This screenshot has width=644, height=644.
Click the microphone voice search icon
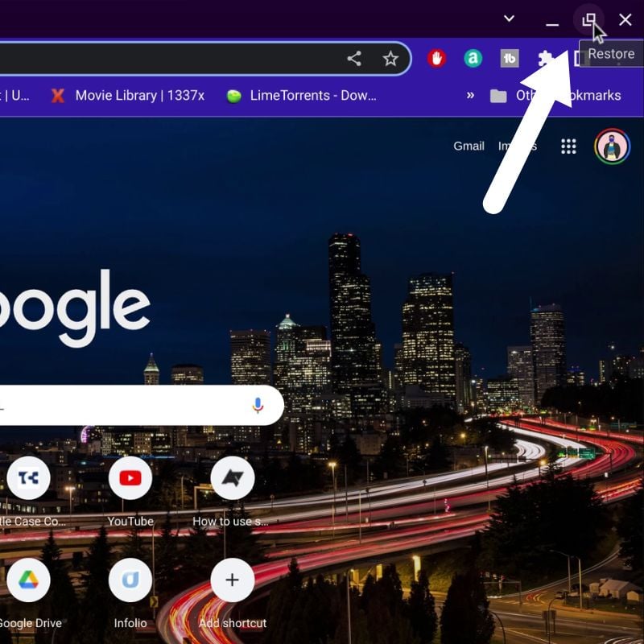pyautogui.click(x=258, y=405)
